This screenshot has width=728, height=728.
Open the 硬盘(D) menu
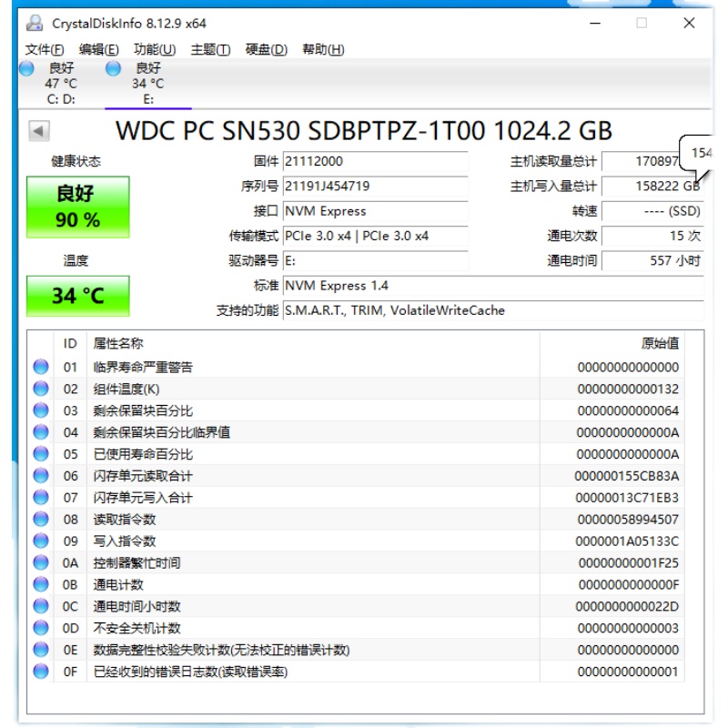point(267,49)
